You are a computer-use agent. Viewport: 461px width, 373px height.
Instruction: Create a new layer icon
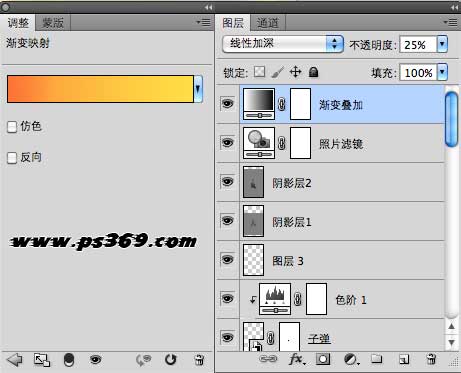[404, 359]
